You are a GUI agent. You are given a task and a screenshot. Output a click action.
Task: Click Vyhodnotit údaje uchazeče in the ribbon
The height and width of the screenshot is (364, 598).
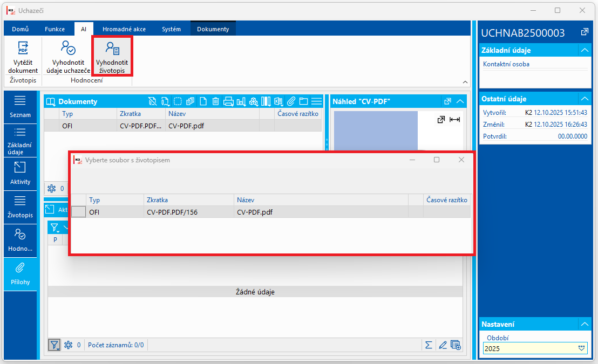68,58
